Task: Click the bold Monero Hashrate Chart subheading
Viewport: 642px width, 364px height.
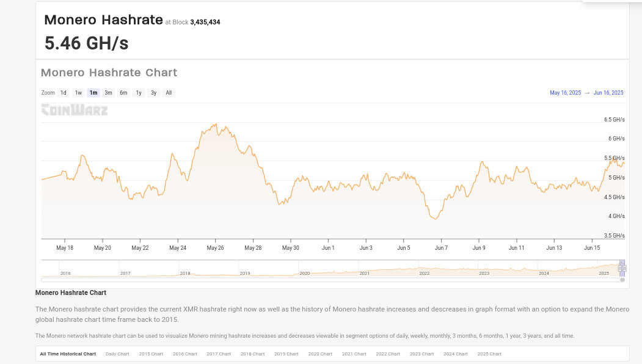Action: coord(71,293)
